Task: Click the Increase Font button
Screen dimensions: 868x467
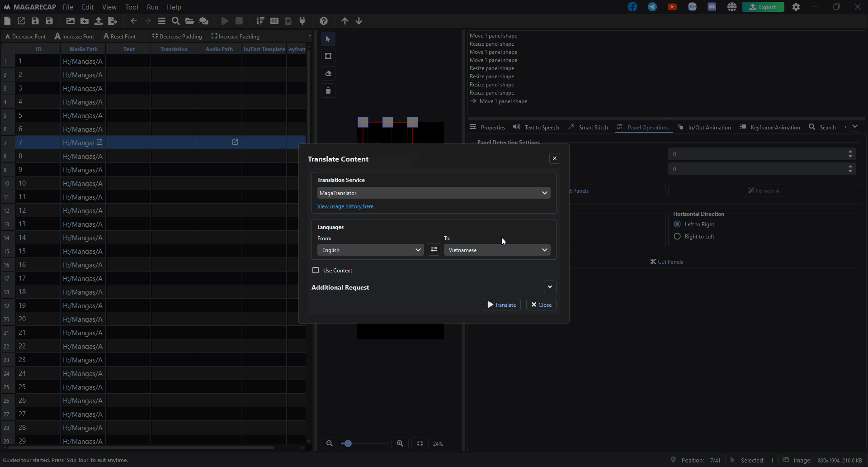Action: pos(75,36)
